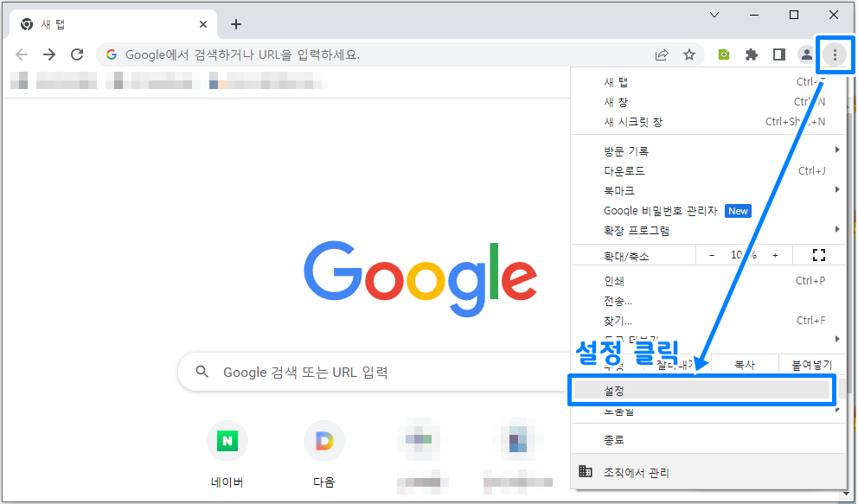Click 복사 in the edit row
The height and width of the screenshot is (504, 858).
744,365
